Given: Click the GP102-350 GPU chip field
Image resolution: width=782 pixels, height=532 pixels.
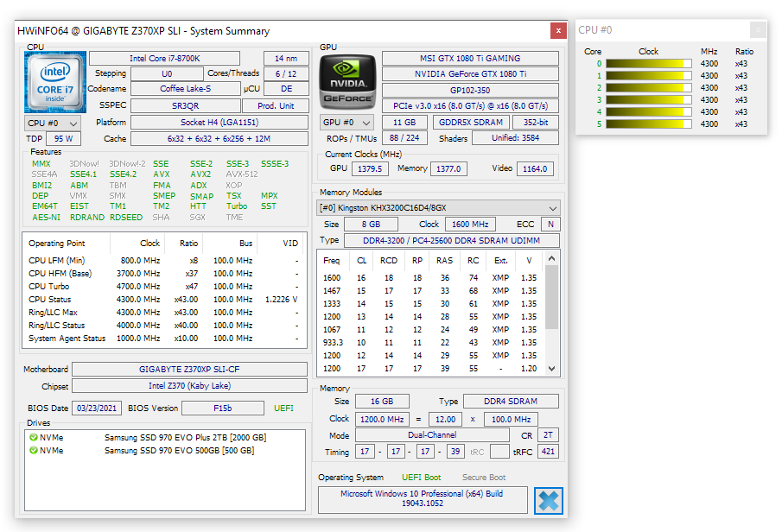Looking at the screenshot, I should tap(470, 90).
